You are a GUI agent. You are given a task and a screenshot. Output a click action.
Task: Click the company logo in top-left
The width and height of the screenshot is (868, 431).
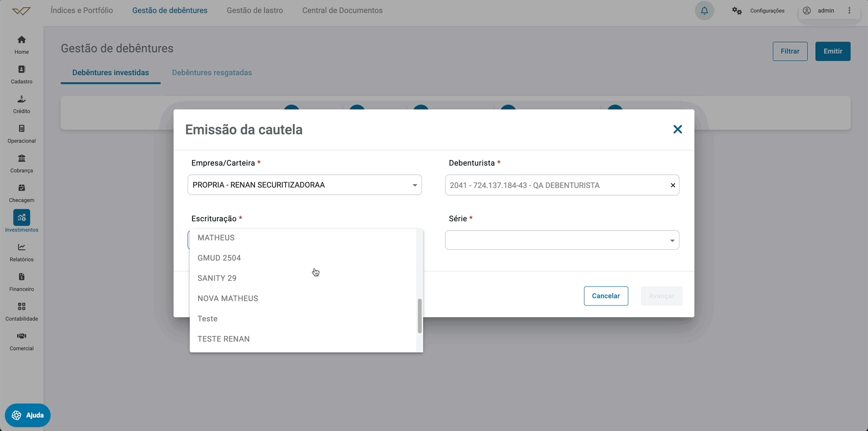point(21,11)
